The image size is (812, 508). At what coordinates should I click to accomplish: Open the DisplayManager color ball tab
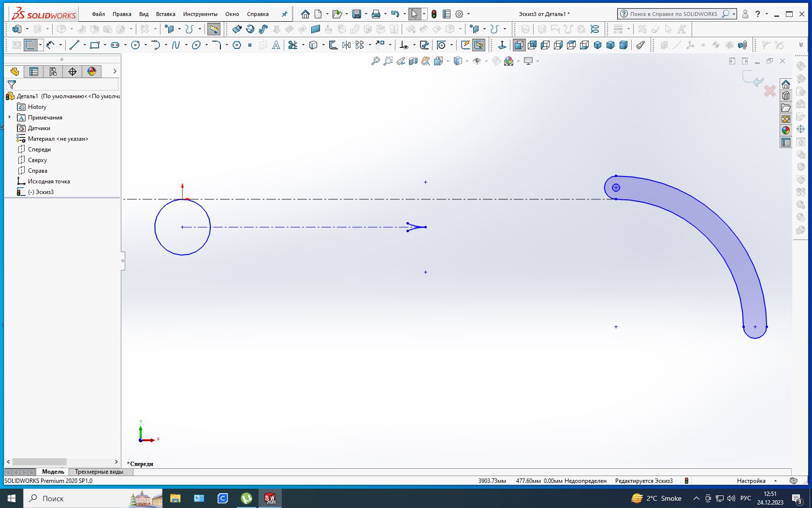(92, 72)
